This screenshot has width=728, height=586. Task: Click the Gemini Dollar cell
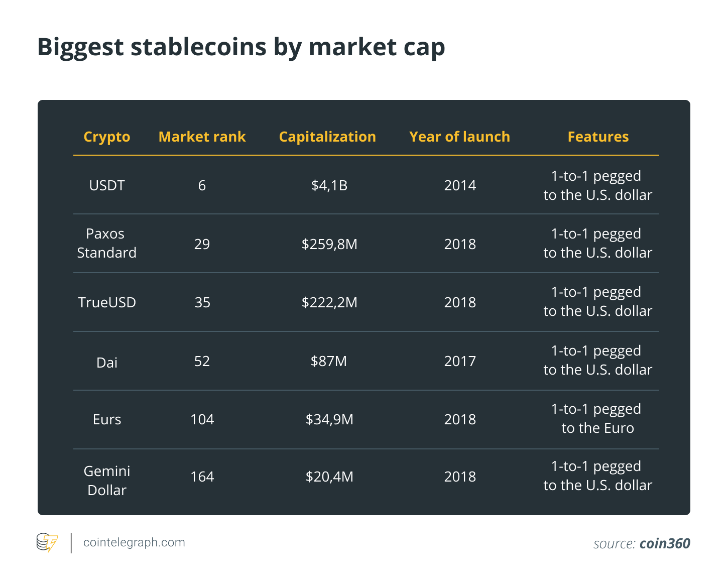(107, 481)
